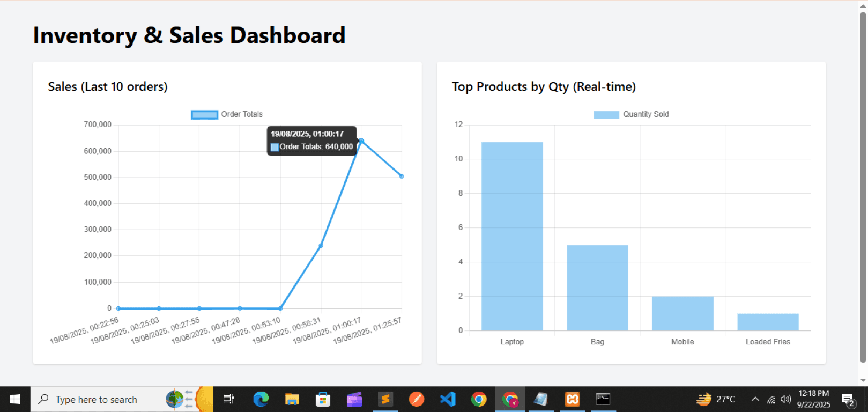868x412 pixels.
Task: Click the 640,000 peak data point
Action: click(x=361, y=141)
